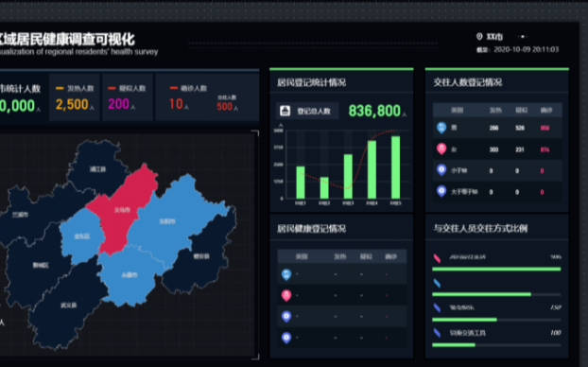588x367 pixels.
Task: Click the blue male icon in 交往人数登记情况 table
Action: (441, 128)
